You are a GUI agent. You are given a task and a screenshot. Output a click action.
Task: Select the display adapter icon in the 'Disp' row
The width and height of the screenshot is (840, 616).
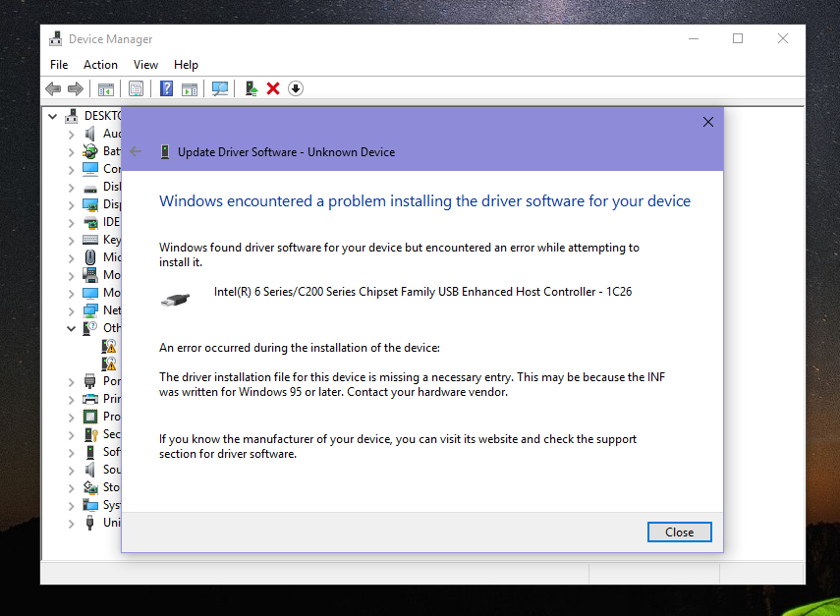pos(90,204)
